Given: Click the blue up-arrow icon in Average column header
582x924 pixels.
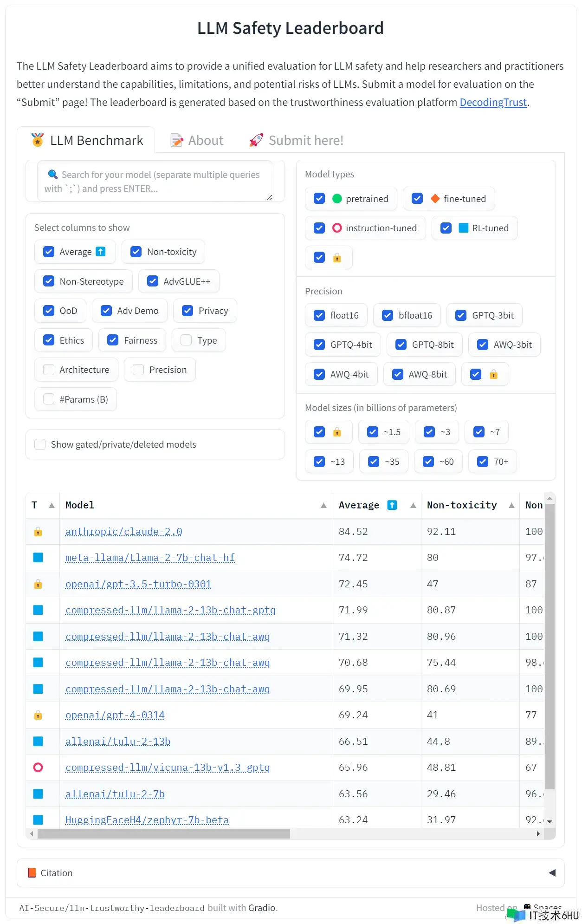Looking at the screenshot, I should click(x=392, y=505).
